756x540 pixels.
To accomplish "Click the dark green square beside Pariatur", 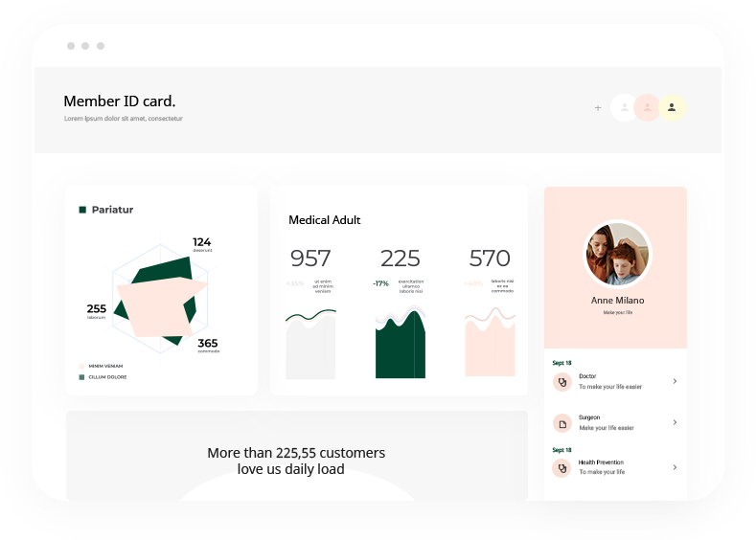I will coord(82,210).
